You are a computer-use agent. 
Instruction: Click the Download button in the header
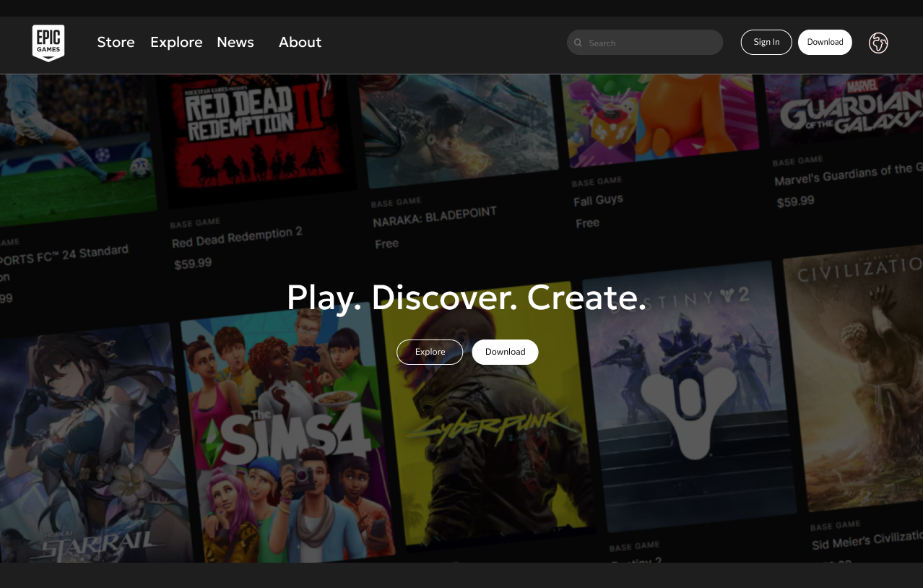(x=825, y=43)
